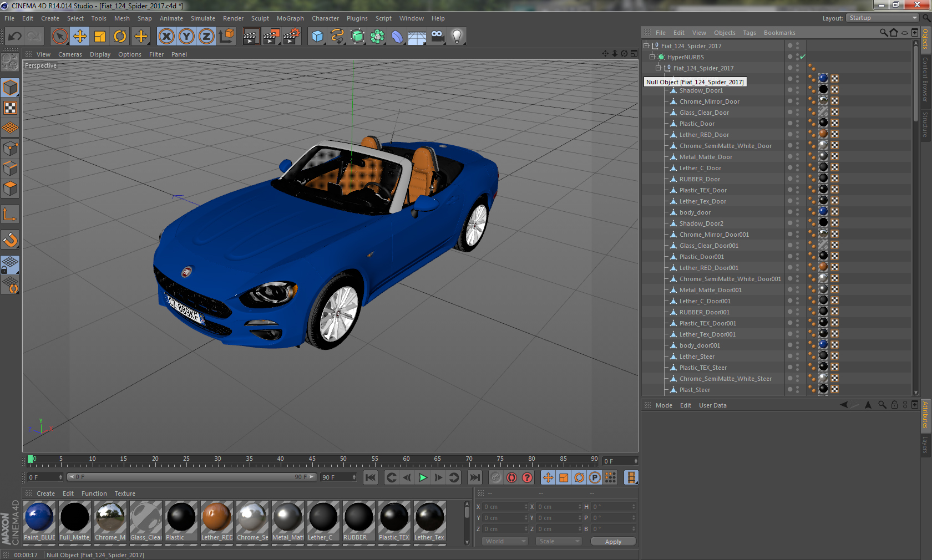Image resolution: width=932 pixels, height=560 pixels.
Task: Toggle visibility dots for Plastic_Door
Action: tap(797, 124)
